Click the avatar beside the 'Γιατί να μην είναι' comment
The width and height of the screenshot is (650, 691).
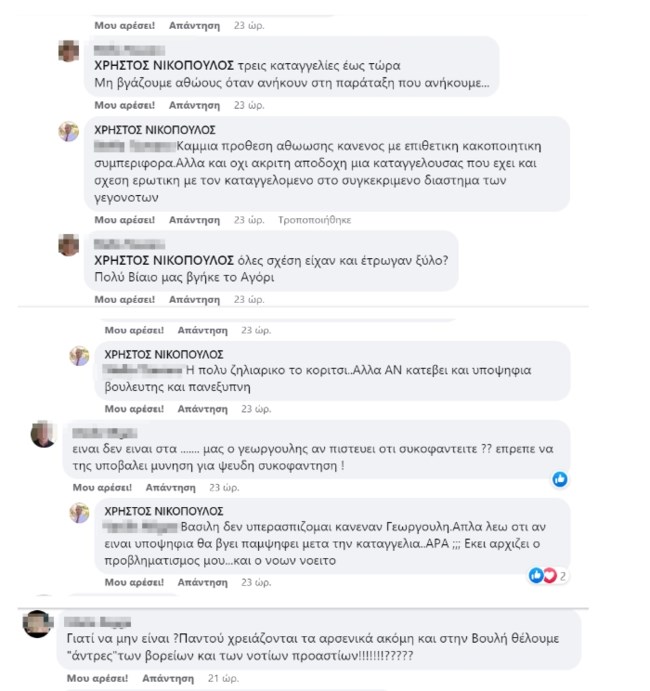[x=38, y=624]
